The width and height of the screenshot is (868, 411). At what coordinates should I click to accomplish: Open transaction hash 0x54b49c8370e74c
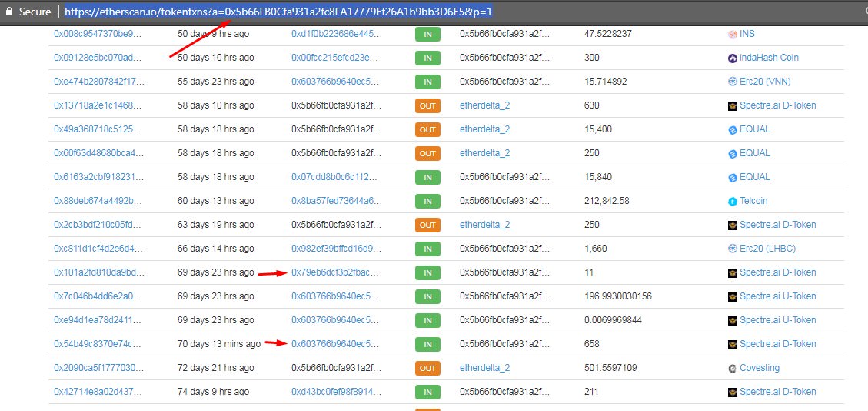98,344
